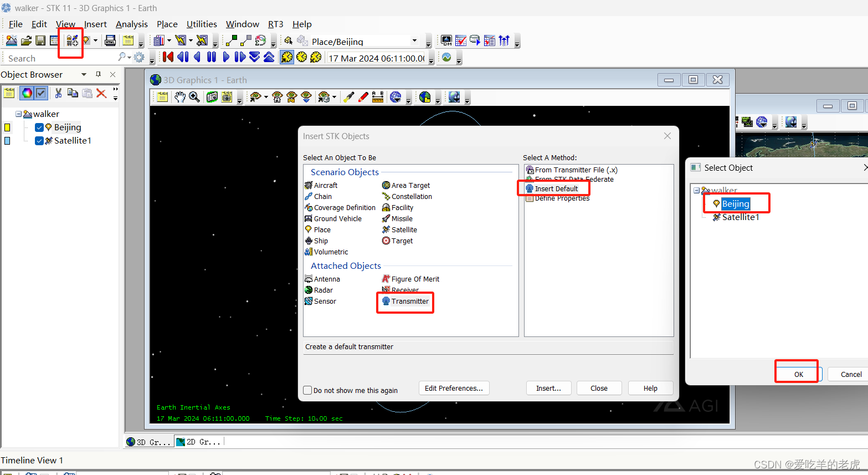The height and width of the screenshot is (475, 868).
Task: Open the HTML Viewer toolbar icon
Action: pos(110,40)
